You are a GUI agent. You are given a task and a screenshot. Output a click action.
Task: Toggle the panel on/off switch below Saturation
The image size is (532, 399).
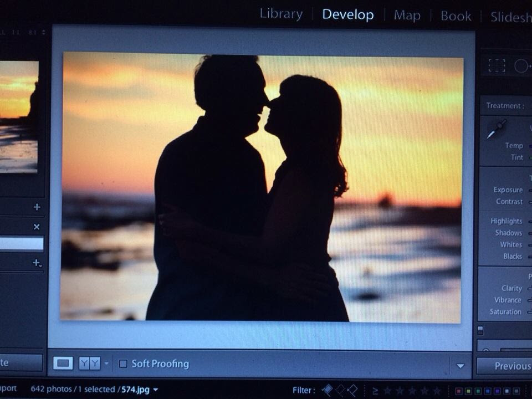[x=480, y=330]
